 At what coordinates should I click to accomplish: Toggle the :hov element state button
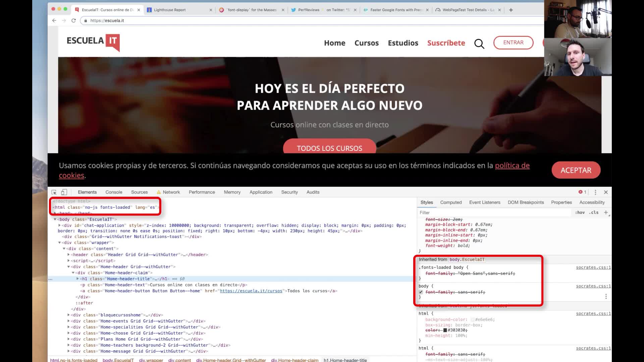click(580, 213)
